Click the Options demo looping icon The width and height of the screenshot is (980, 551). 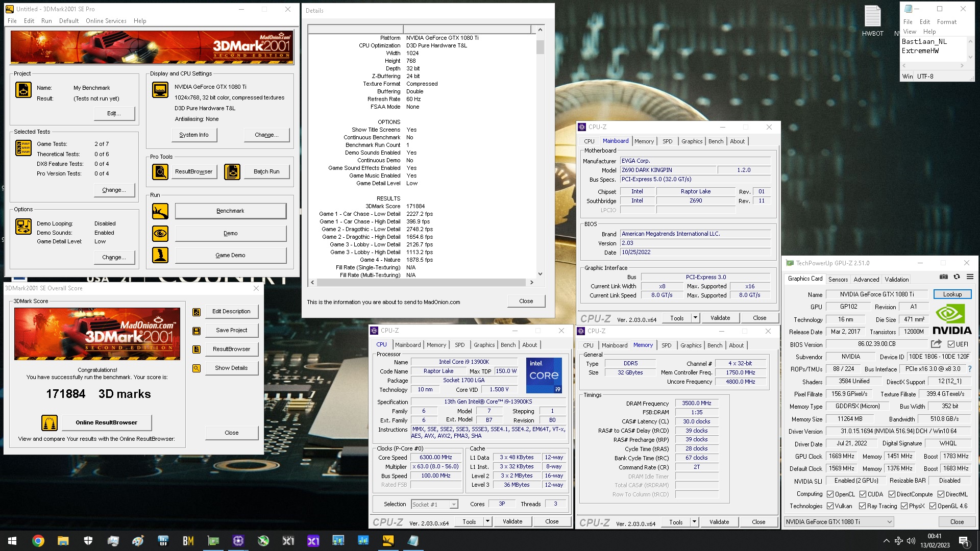(x=23, y=227)
